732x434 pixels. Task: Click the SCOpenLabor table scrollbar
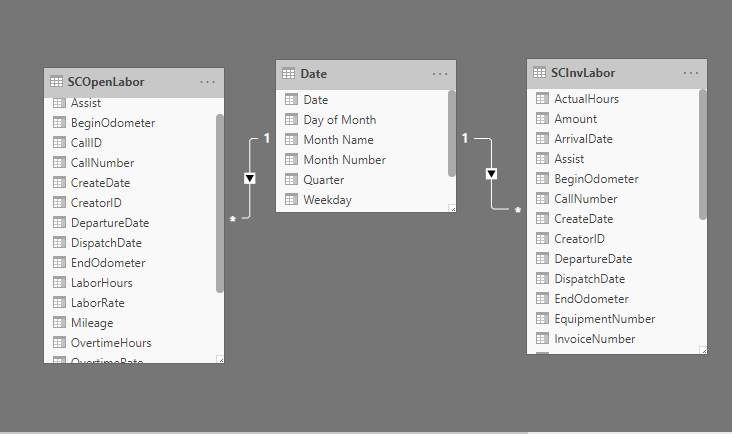[x=220, y=203]
